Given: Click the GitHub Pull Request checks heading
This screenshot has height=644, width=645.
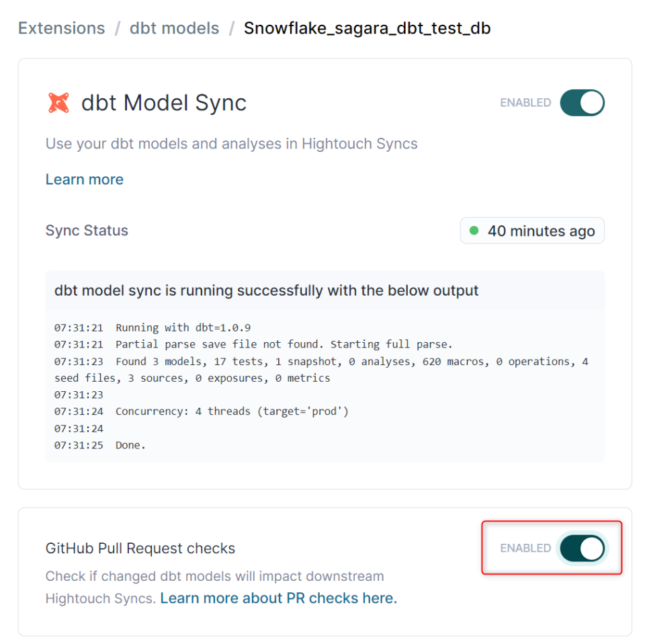Looking at the screenshot, I should pos(140,548).
